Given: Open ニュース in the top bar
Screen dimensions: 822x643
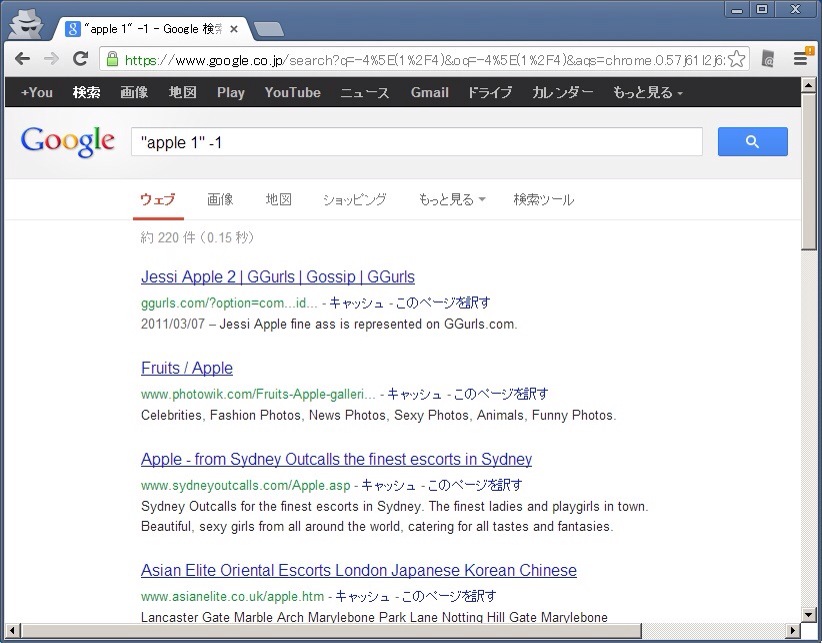Looking at the screenshot, I should [x=365, y=93].
